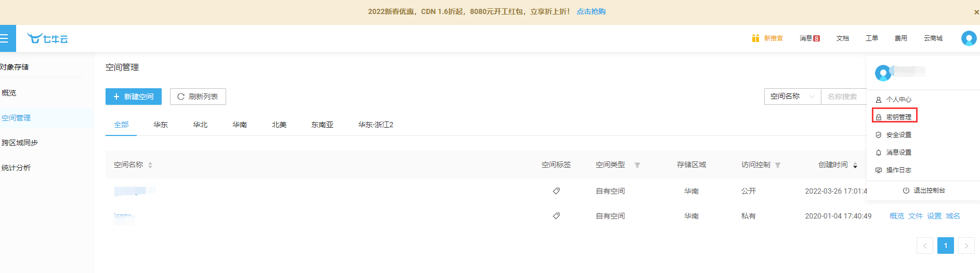This screenshot has height=273, width=980.
Task: Filter by 空间类型 funnel icon
Action: (x=637, y=165)
